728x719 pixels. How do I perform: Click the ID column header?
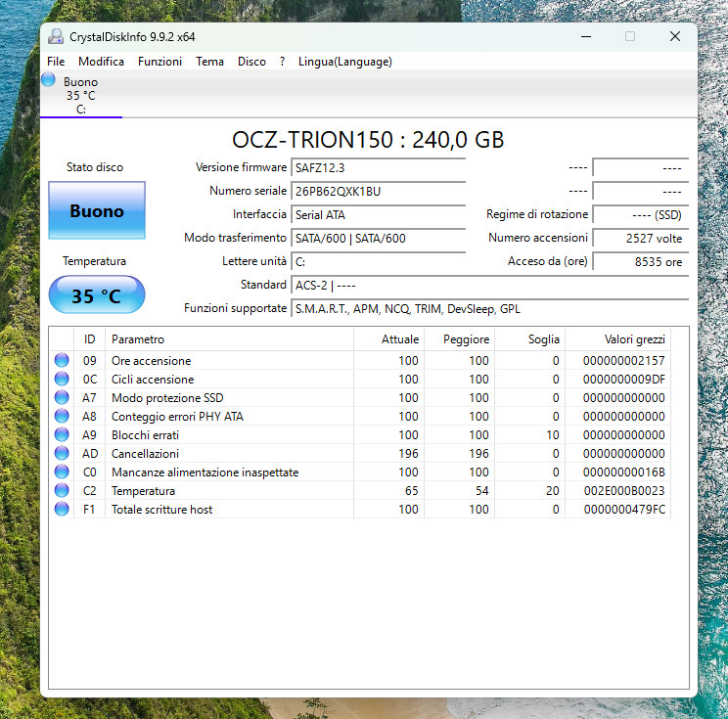(x=90, y=339)
